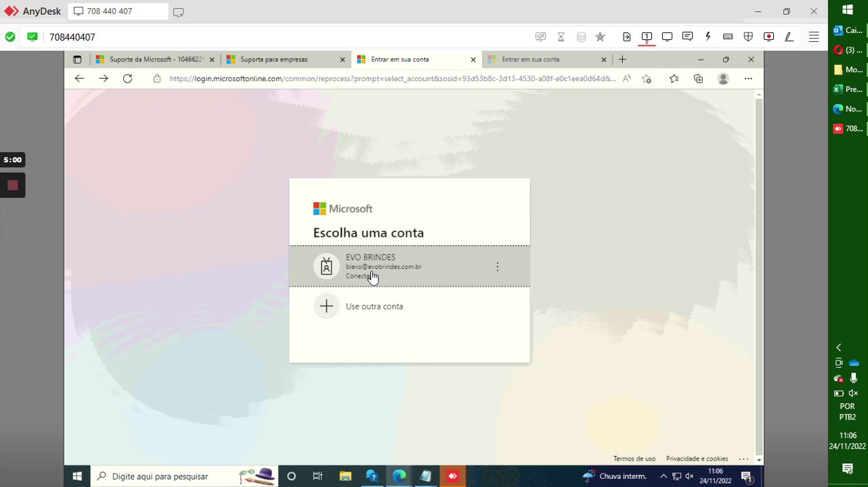
Task: Close the last Entrar em sua conta tab
Action: coord(604,60)
